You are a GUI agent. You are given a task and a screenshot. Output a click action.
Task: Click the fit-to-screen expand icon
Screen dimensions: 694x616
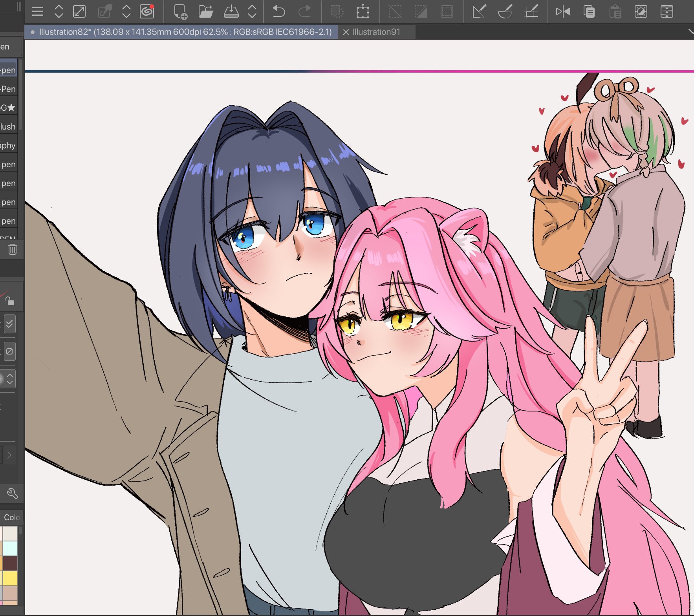(x=79, y=11)
